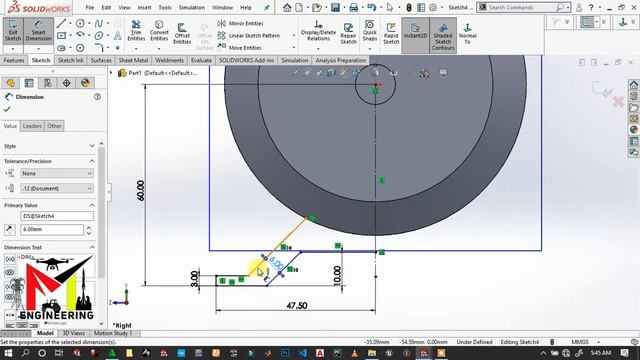640x360 pixels.
Task: Open Display/Delete Relations tool
Action: tap(318, 31)
